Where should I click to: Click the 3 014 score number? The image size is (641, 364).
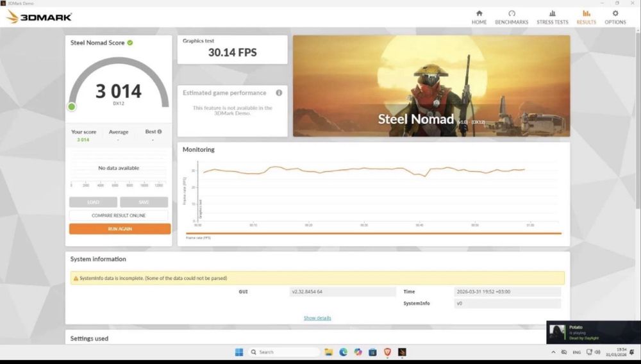coord(119,91)
